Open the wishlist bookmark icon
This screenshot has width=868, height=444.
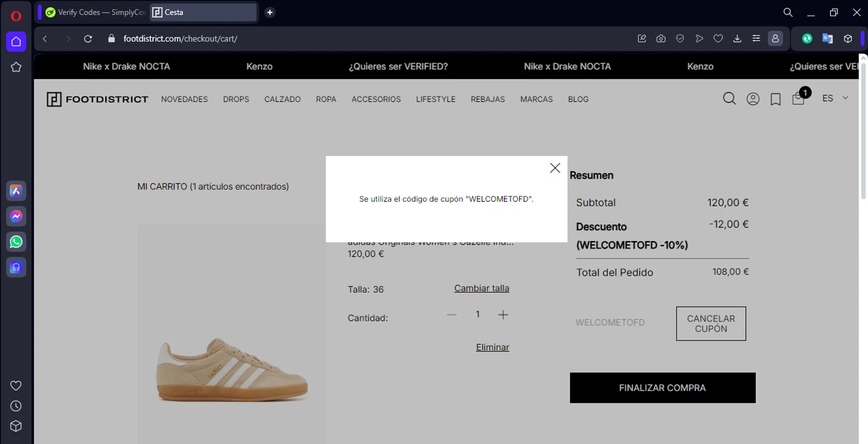pos(775,99)
